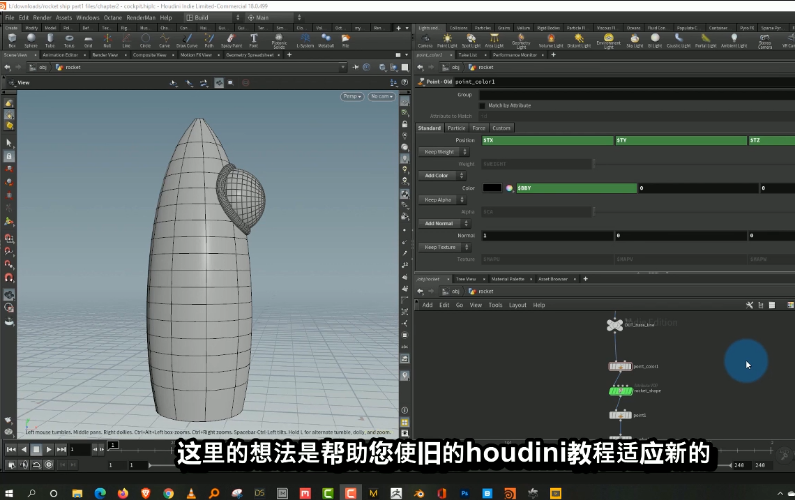
Task: Switch to the Performance Monitor tab
Action: point(514,55)
